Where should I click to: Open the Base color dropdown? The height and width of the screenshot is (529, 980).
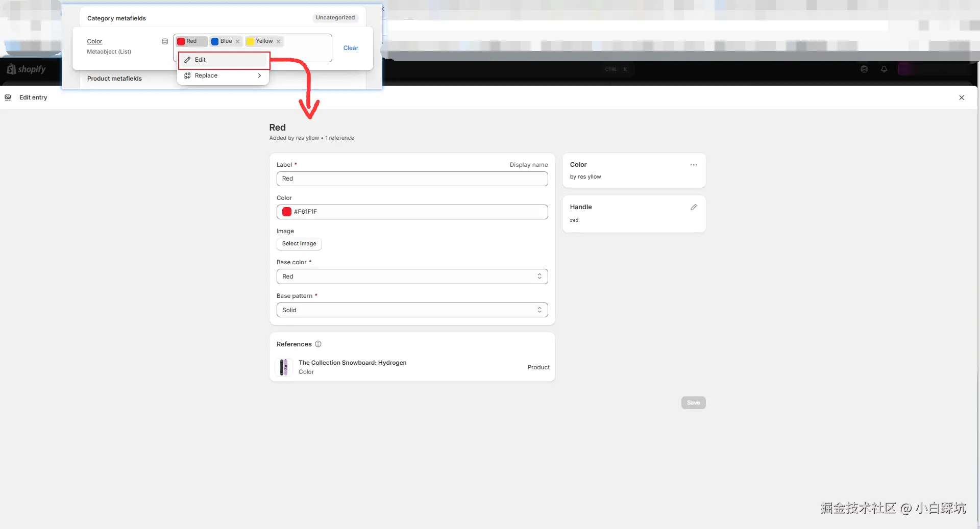(412, 276)
